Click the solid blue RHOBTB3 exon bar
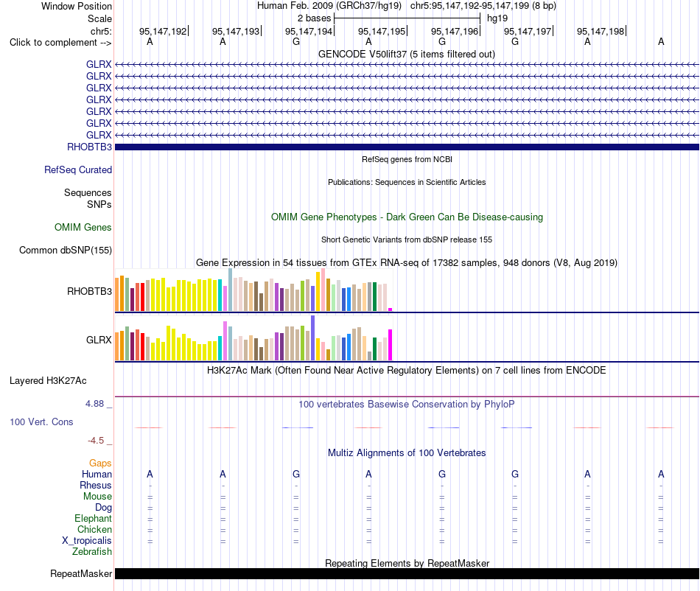 pyautogui.click(x=407, y=147)
